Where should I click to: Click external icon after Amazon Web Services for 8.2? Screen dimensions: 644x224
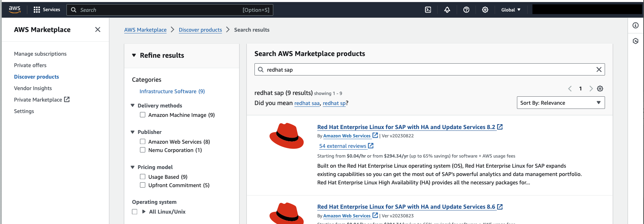375,135
